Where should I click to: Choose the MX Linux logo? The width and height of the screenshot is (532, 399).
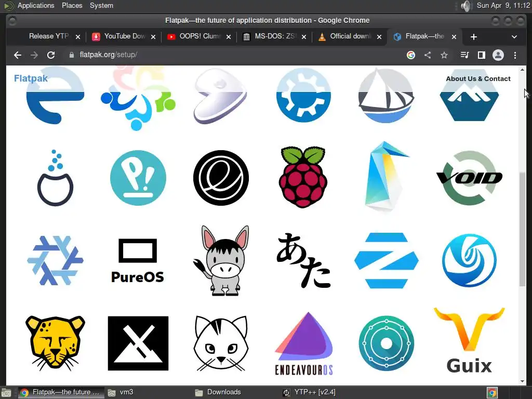coord(138,343)
